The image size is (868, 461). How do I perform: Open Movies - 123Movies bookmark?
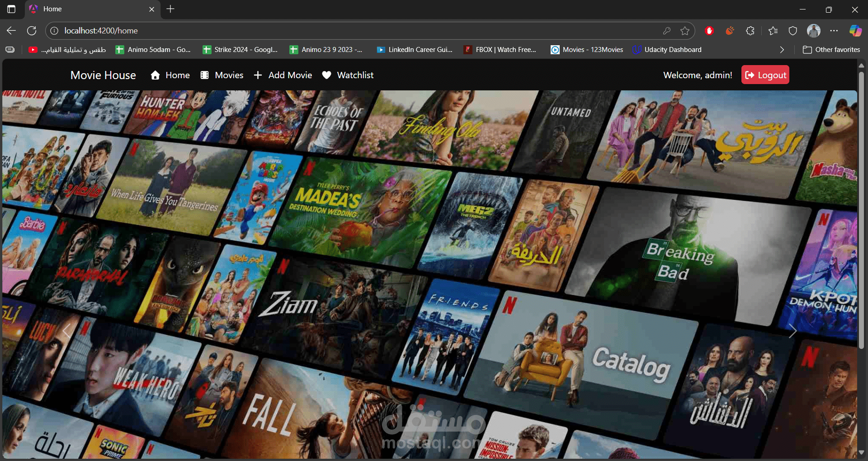[587, 50]
